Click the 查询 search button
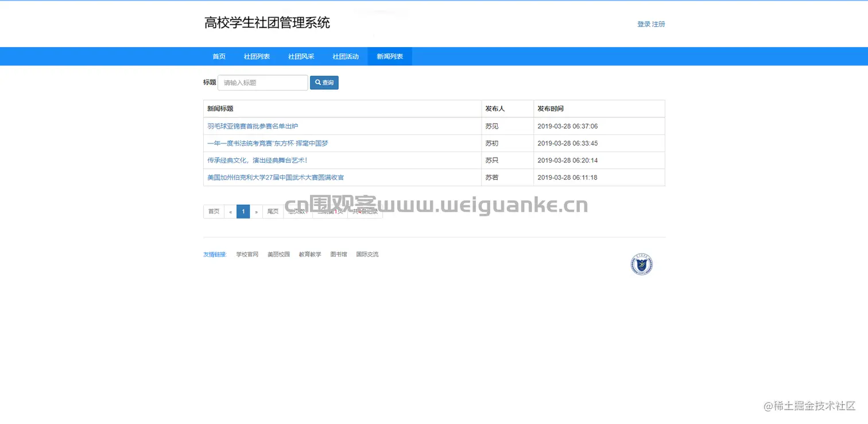The image size is (868, 424). (324, 83)
